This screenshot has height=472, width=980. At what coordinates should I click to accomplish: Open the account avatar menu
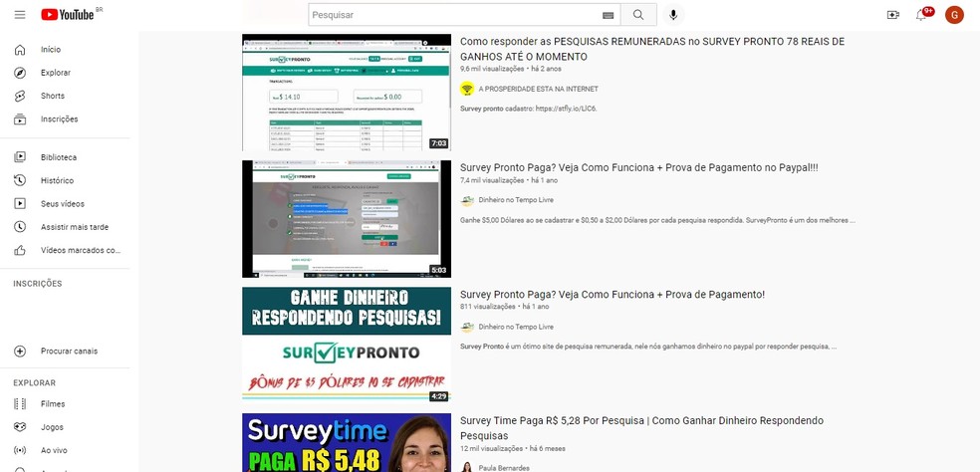(x=954, y=14)
